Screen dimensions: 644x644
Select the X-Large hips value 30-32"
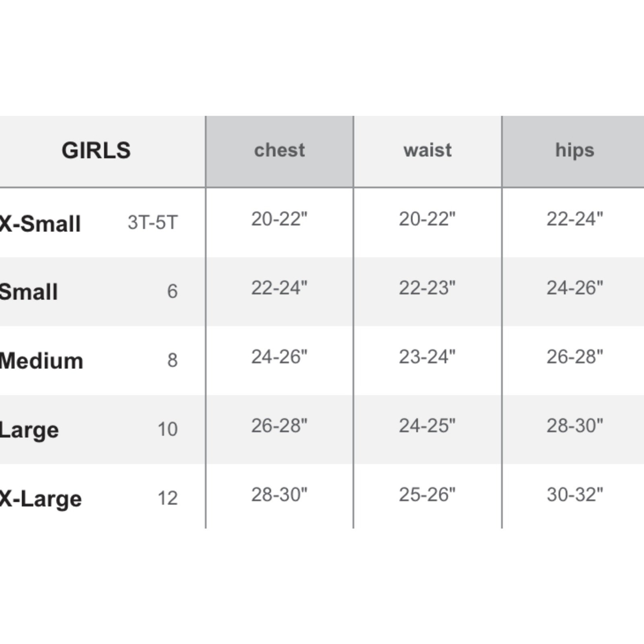pyautogui.click(x=574, y=495)
